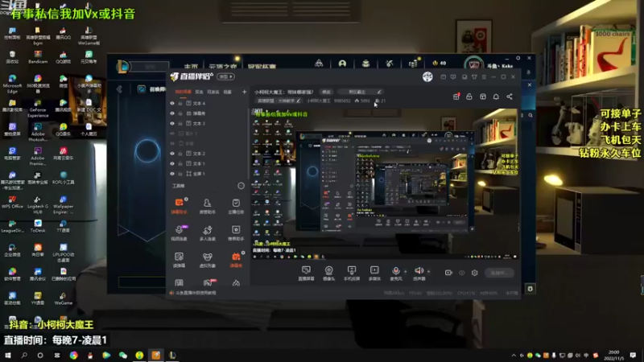The height and width of the screenshot is (362, 644).
Task: Open the 读弹幕 tool
Action: point(179,259)
